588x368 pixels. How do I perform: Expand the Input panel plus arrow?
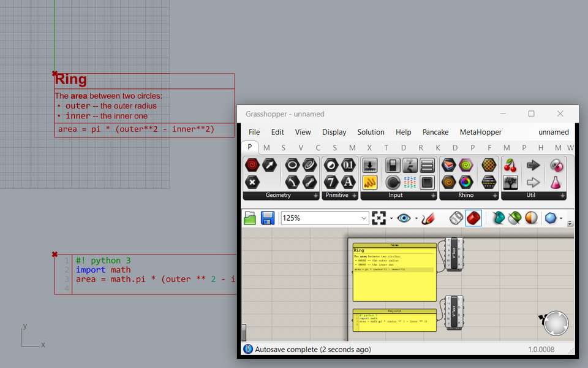(433, 196)
